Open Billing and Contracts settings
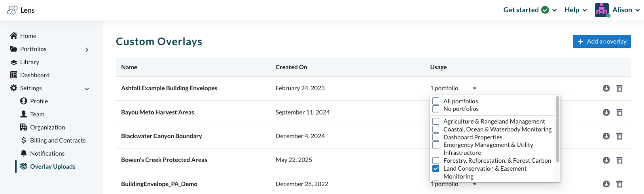 (57, 140)
